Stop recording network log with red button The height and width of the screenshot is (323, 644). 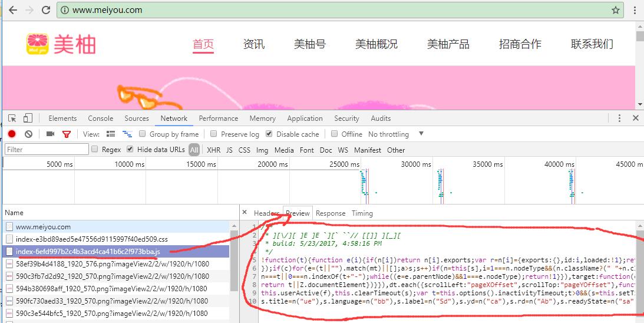(x=12, y=134)
